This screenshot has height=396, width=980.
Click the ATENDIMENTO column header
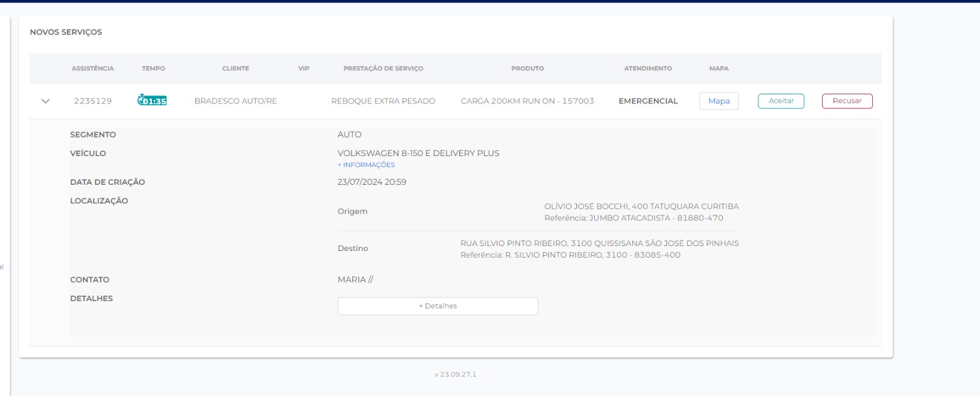tap(648, 69)
